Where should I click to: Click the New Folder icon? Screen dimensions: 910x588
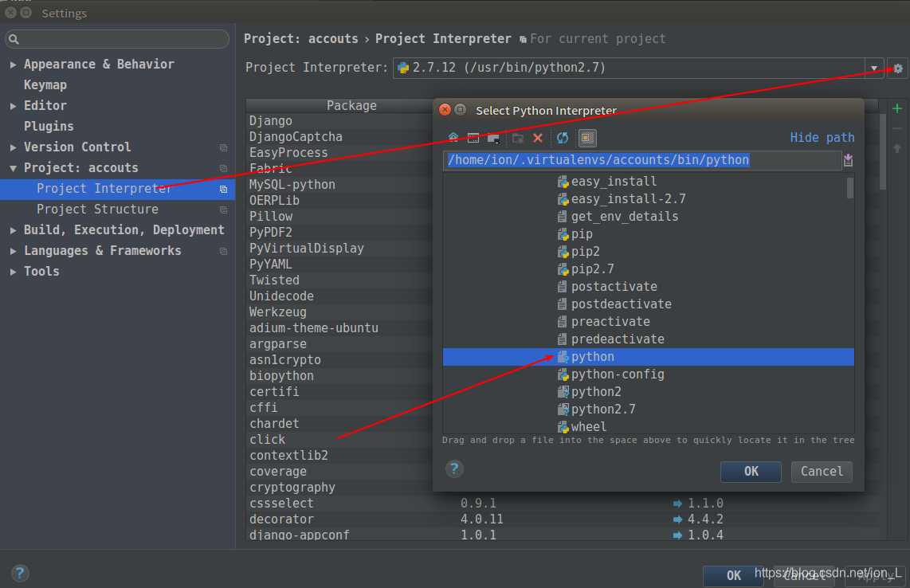[518, 138]
